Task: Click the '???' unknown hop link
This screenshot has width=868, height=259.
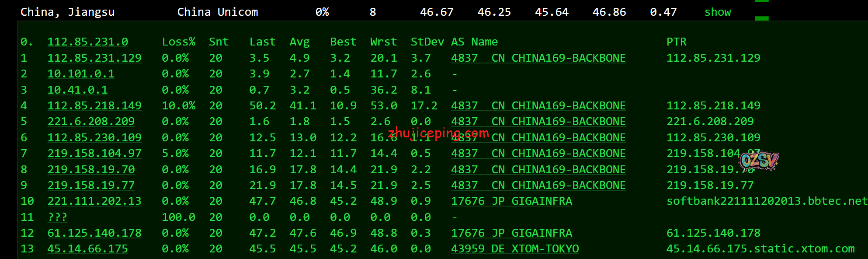Action: point(57,217)
